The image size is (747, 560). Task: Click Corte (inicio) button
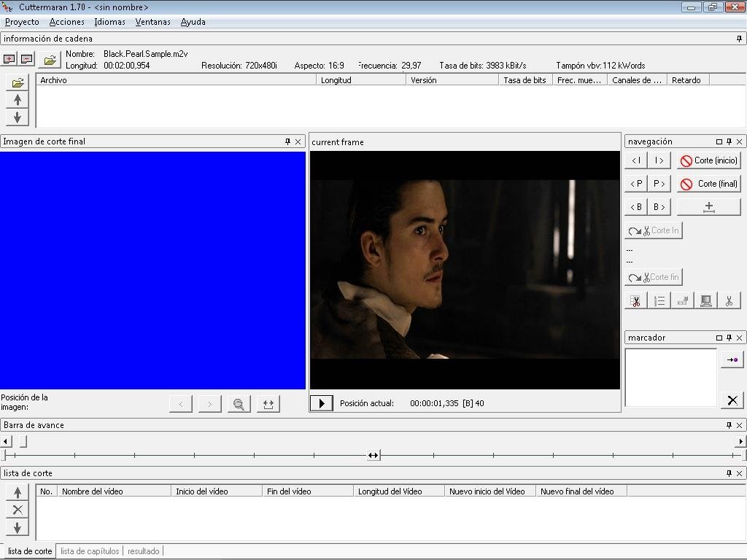tap(709, 160)
